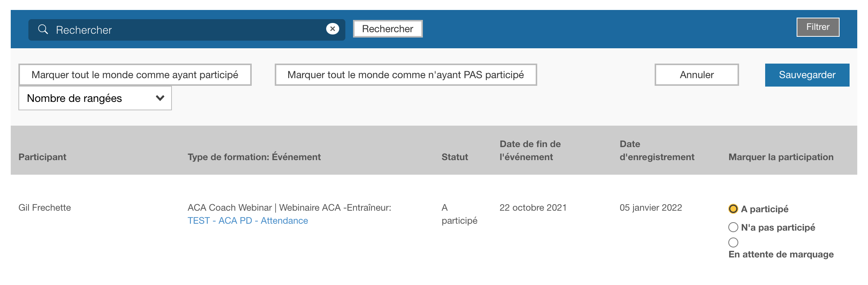This screenshot has height=285, width=868.
Task: Open the Filtrer filter options
Action: (x=818, y=27)
